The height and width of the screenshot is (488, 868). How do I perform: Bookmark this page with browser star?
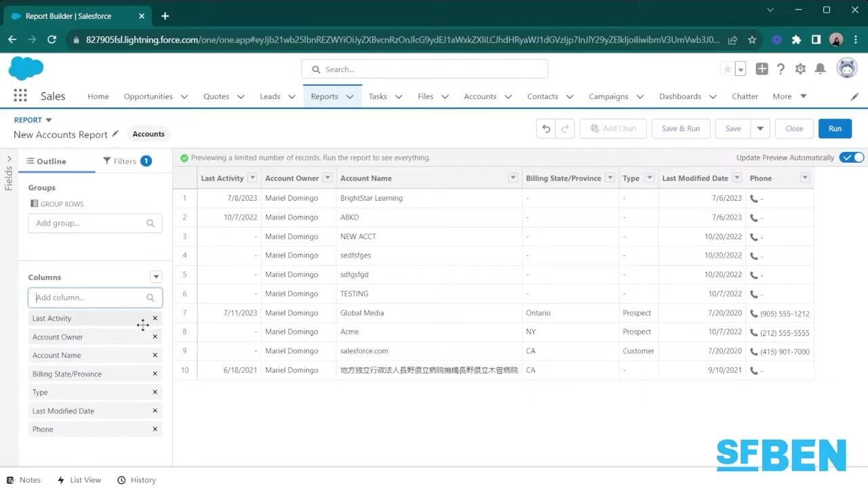[752, 40]
